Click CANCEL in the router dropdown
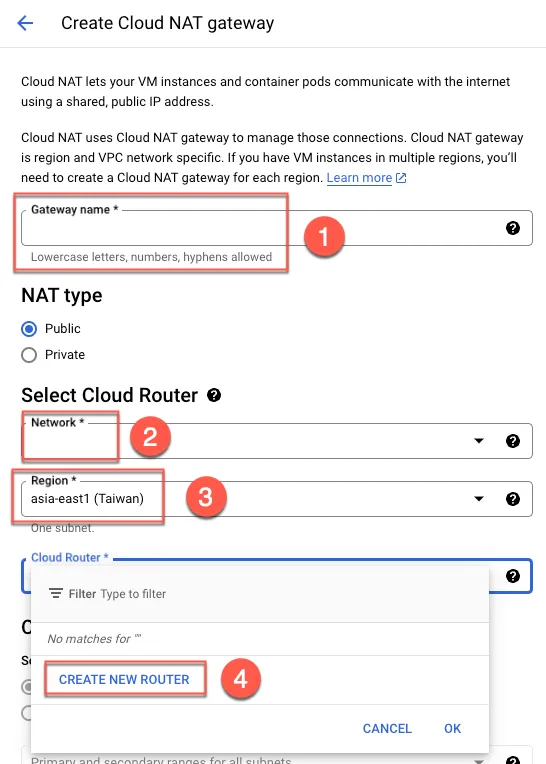The image size is (546, 764). 387,728
